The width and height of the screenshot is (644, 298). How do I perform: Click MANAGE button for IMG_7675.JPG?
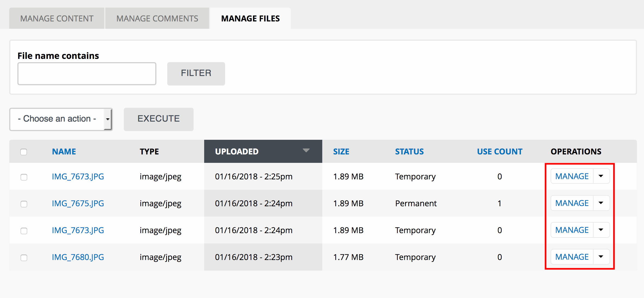(x=571, y=203)
